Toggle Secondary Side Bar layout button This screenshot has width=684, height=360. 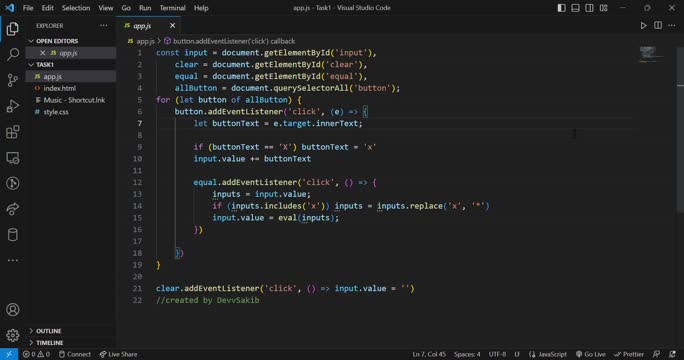click(589, 8)
